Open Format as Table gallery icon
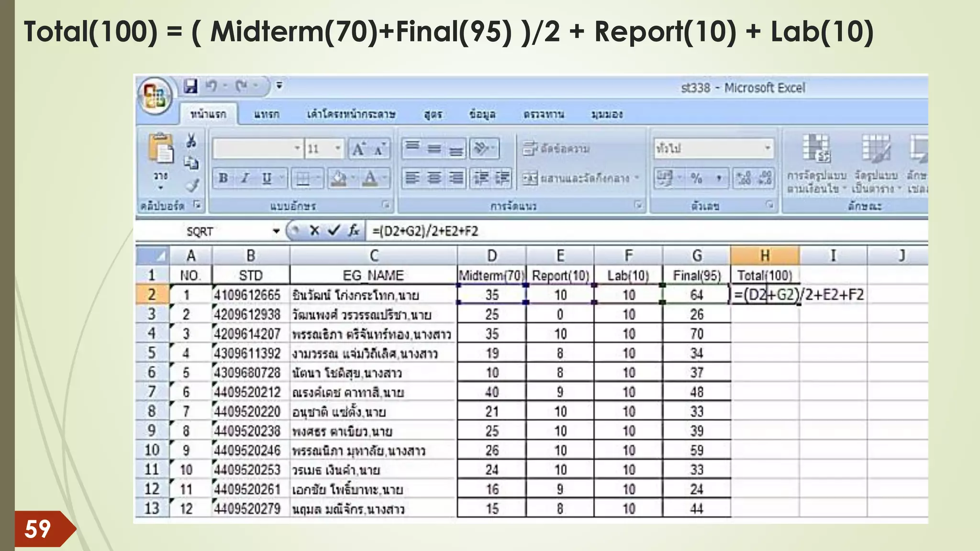980x551 pixels. coord(876,149)
